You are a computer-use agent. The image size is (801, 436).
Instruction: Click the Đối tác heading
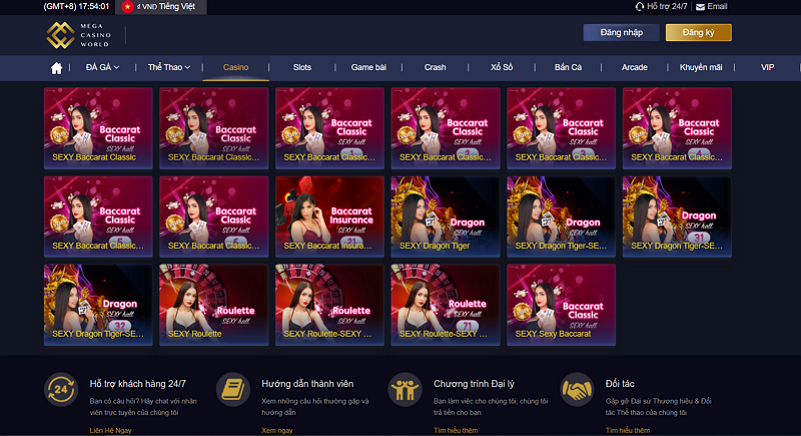coord(620,383)
